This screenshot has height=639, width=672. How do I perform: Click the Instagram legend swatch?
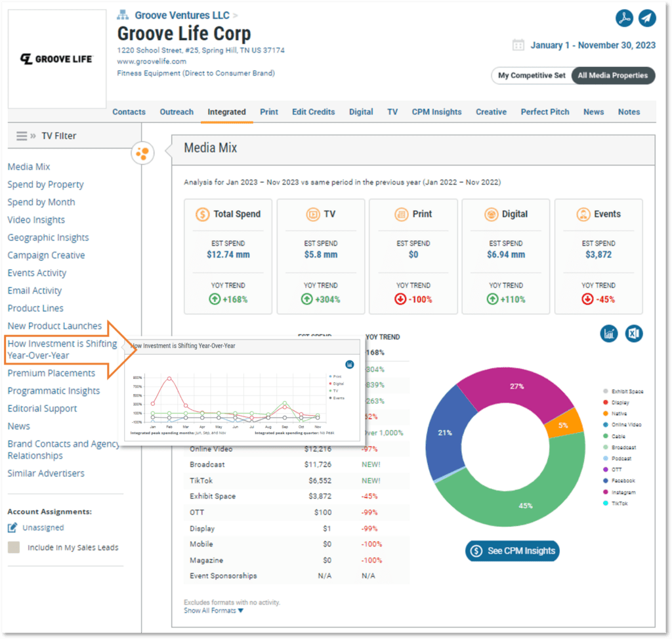(x=606, y=492)
